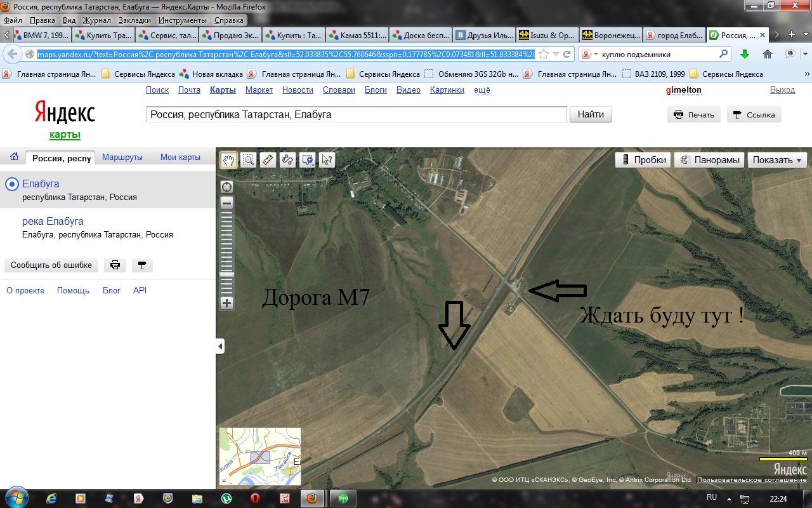The height and width of the screenshot is (508, 812).
Task: Click the map zoom slider handle
Action: [226, 274]
